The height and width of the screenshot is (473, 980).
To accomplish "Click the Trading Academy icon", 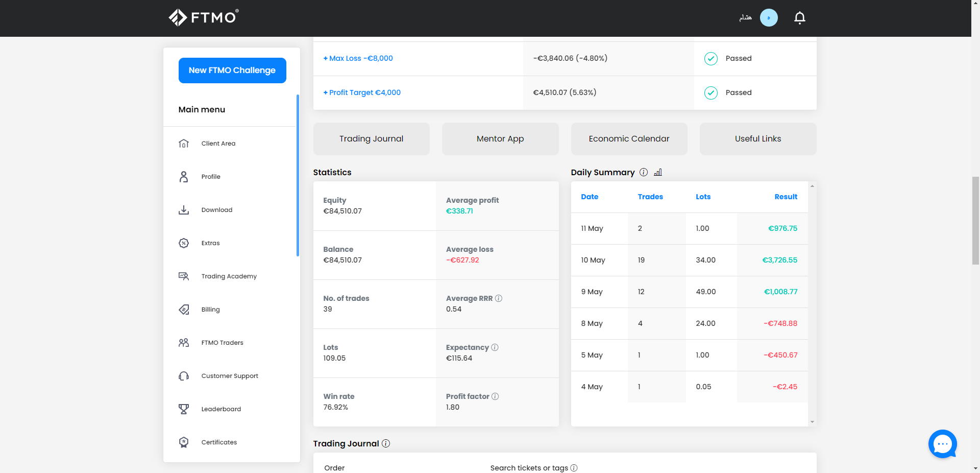I will tap(184, 276).
